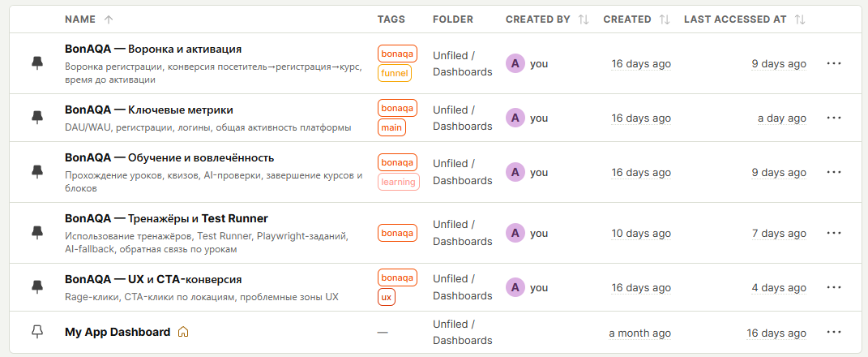Screen dimensions: 868x357
Task: Toggle pin on BonAQA UX и CTA-конверсия
Action: pos(36,286)
